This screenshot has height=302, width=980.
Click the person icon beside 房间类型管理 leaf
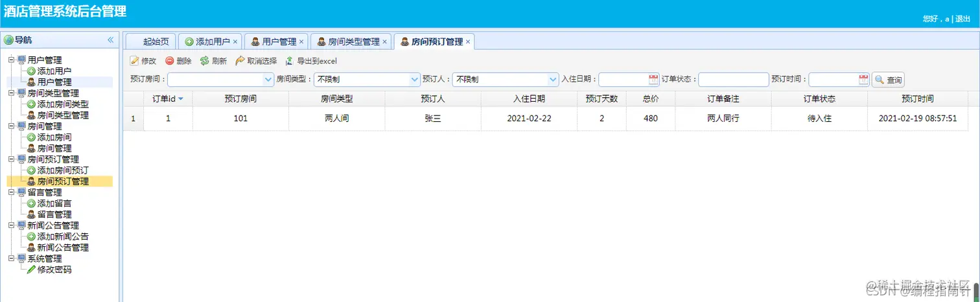click(31, 115)
